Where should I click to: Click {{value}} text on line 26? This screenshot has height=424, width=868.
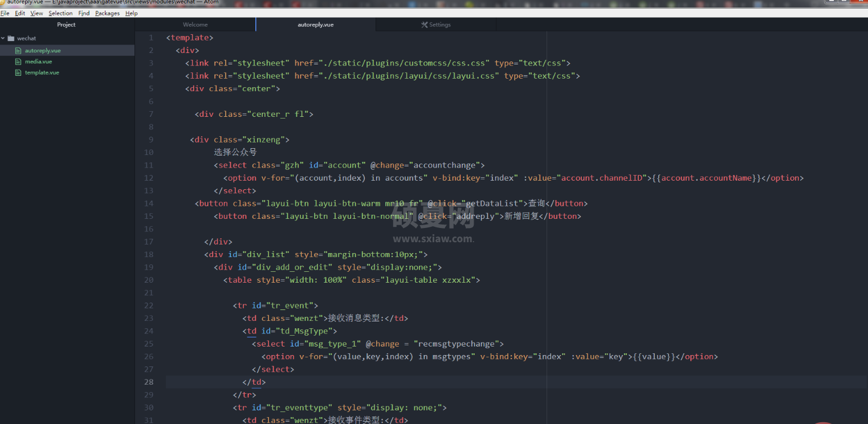tap(654, 356)
